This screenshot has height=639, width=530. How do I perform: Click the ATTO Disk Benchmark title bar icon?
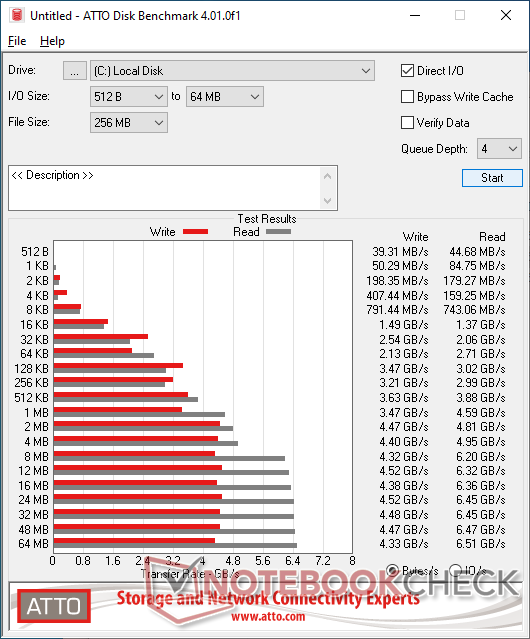pyautogui.click(x=17, y=15)
